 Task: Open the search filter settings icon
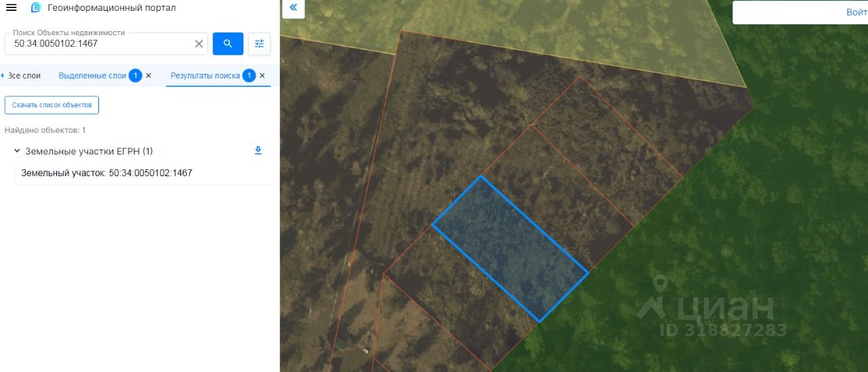point(259,43)
